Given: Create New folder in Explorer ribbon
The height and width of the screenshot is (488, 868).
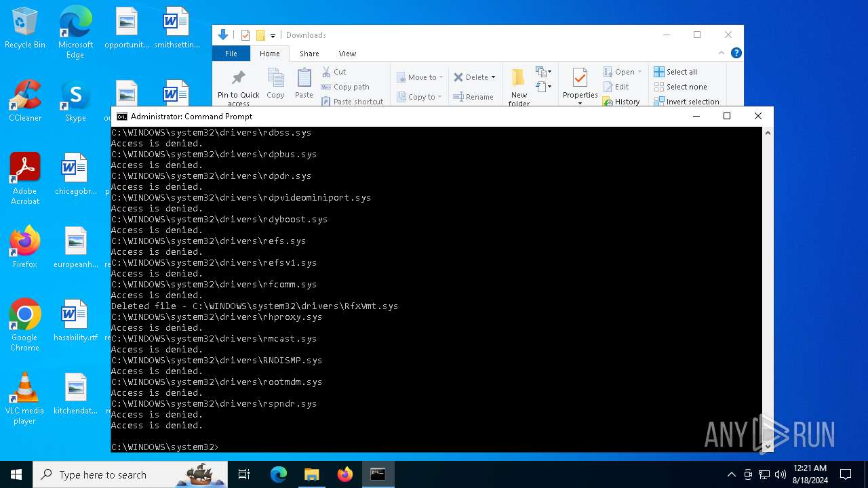Looking at the screenshot, I should [519, 87].
